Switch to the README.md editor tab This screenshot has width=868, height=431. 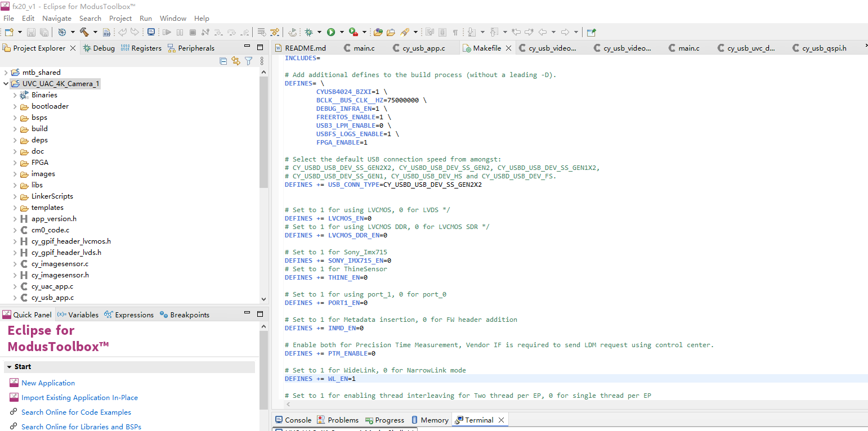301,48
